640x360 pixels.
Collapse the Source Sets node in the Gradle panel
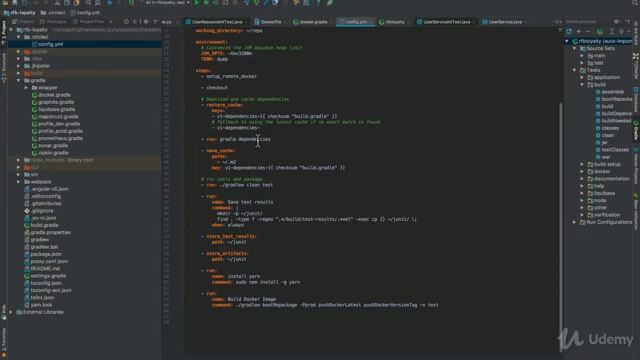coord(575,49)
